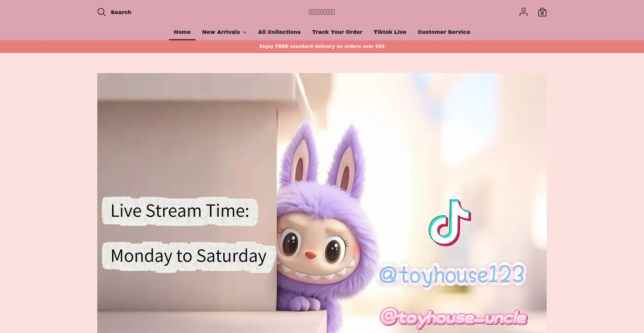The image size is (644, 333).
Task: Open the New Arrivals menu
Action: point(221,32)
